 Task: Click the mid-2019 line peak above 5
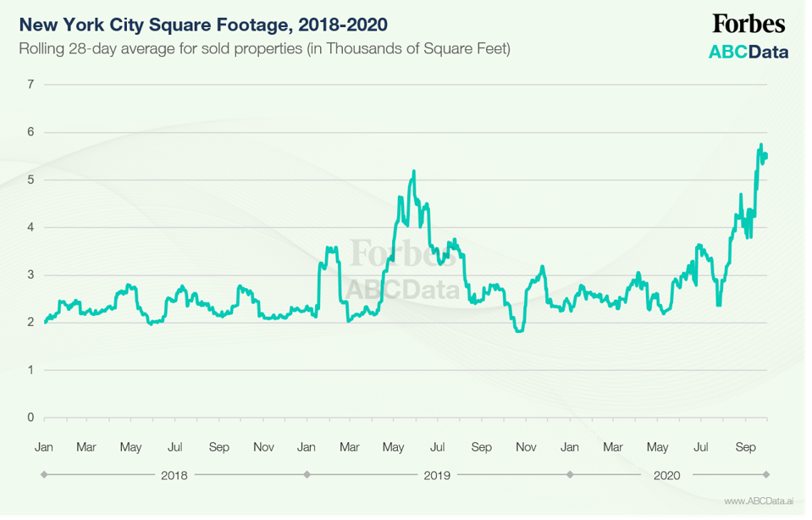[x=413, y=172]
